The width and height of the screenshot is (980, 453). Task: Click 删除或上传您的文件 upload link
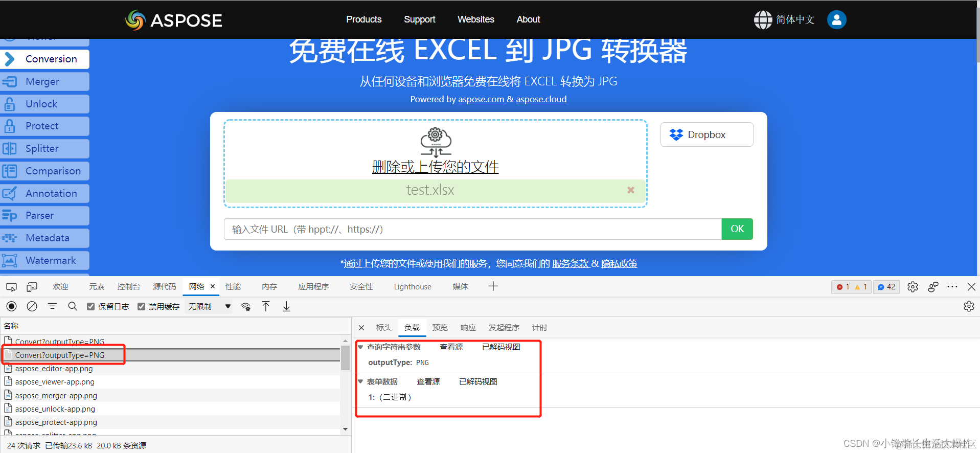436,167
